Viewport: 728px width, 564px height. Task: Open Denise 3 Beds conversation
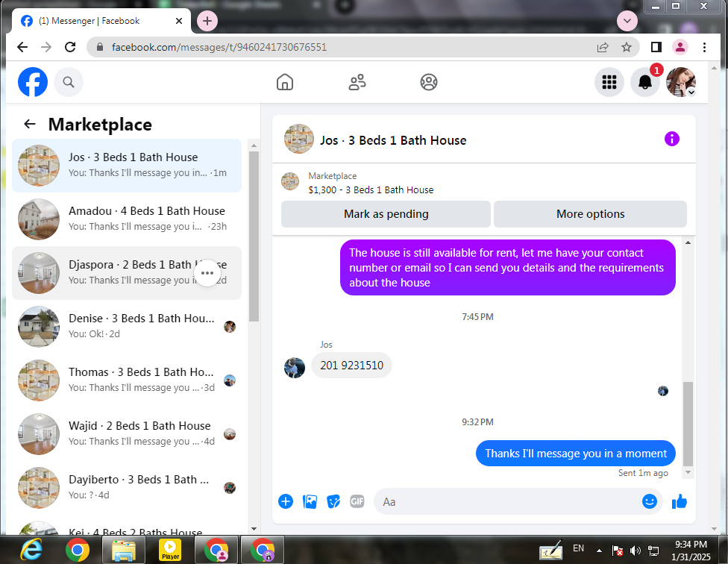[x=127, y=326]
